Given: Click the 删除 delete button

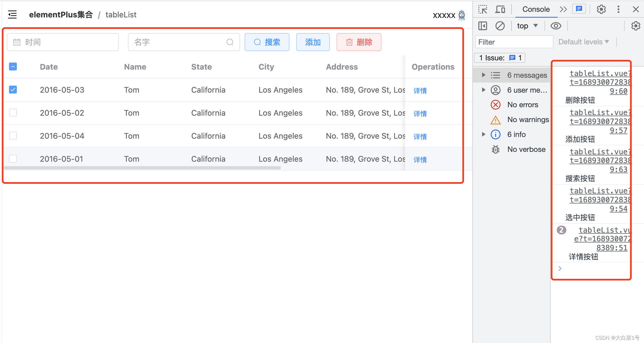Looking at the screenshot, I should tap(359, 42).
